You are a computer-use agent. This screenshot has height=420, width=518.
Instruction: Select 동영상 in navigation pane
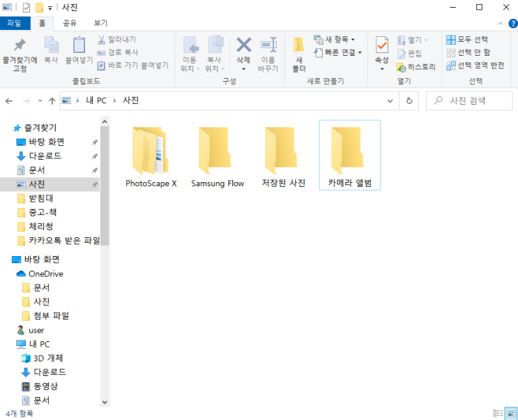(x=40, y=387)
